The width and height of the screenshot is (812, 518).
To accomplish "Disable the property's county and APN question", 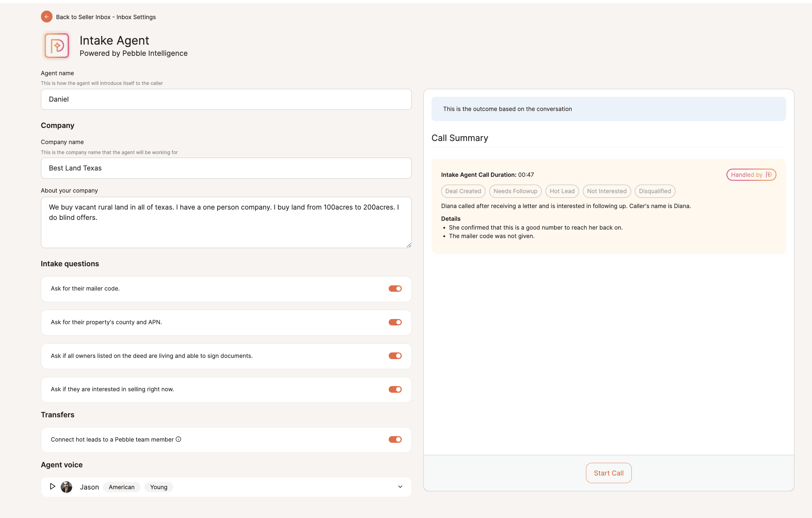I will (395, 322).
